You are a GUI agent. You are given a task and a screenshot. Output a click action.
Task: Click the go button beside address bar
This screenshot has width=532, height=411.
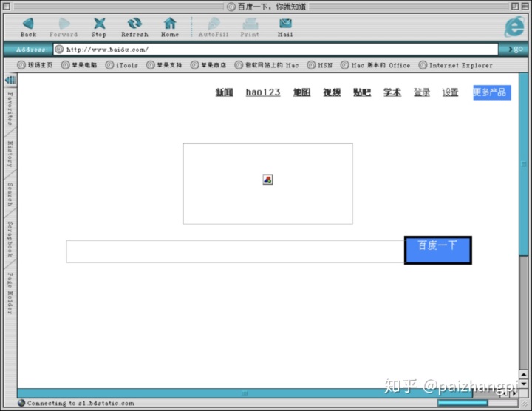point(515,50)
